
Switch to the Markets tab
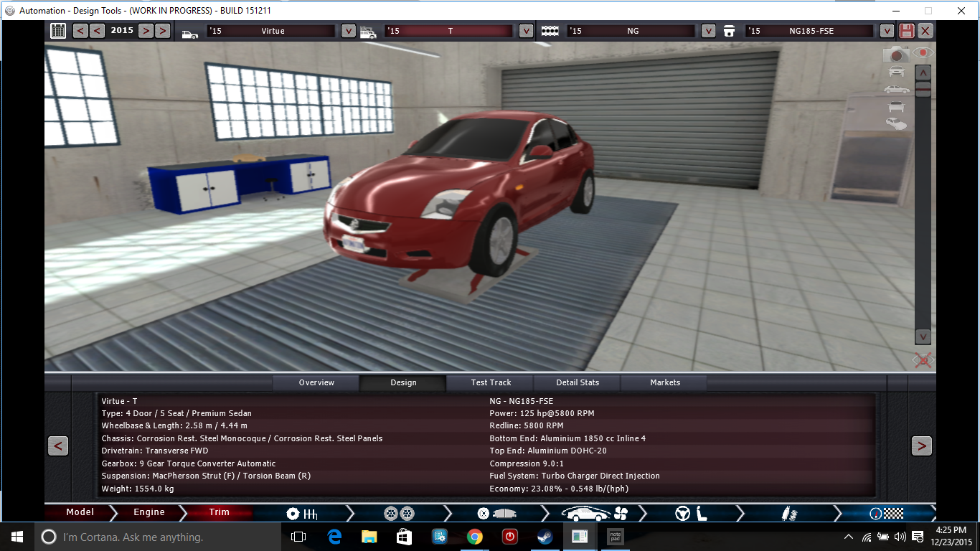coord(665,383)
